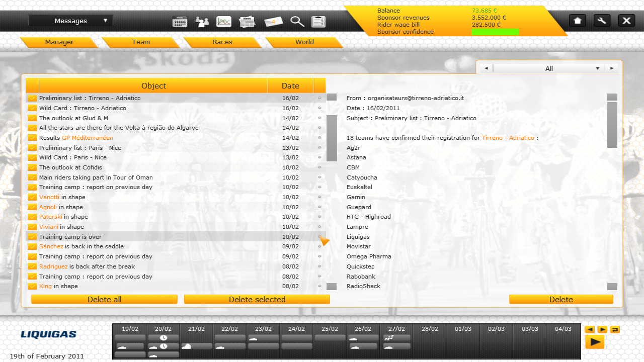Viewport: 644px width, 362px height.
Task: Click the Delete selected button
Action: click(x=257, y=299)
